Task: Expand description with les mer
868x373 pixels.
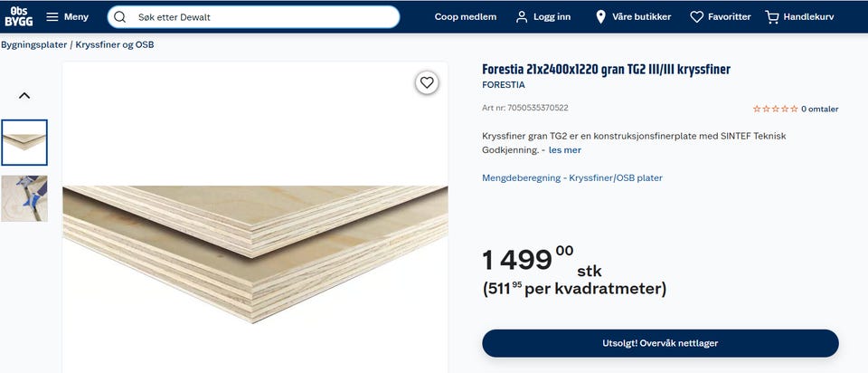Action: tap(564, 150)
